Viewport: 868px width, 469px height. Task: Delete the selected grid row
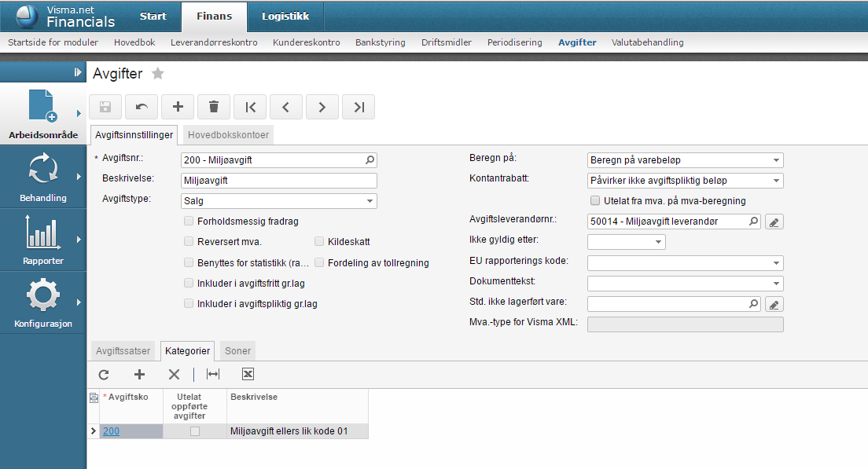174,375
